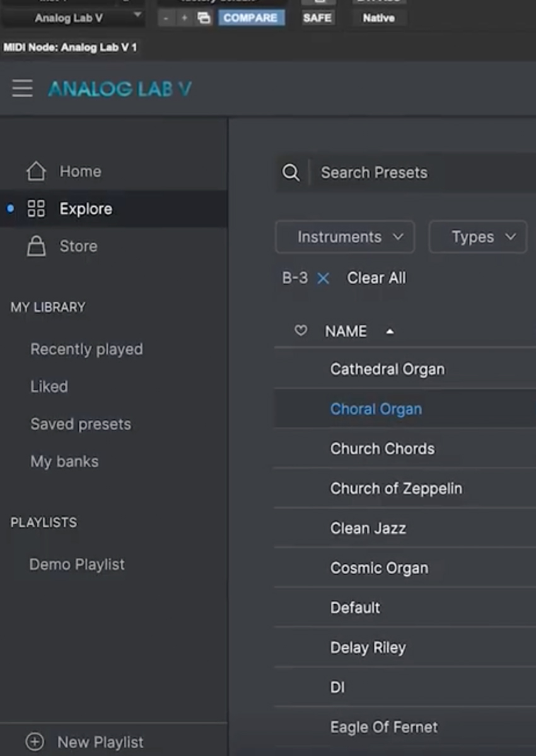Open the Explore section

[86, 209]
